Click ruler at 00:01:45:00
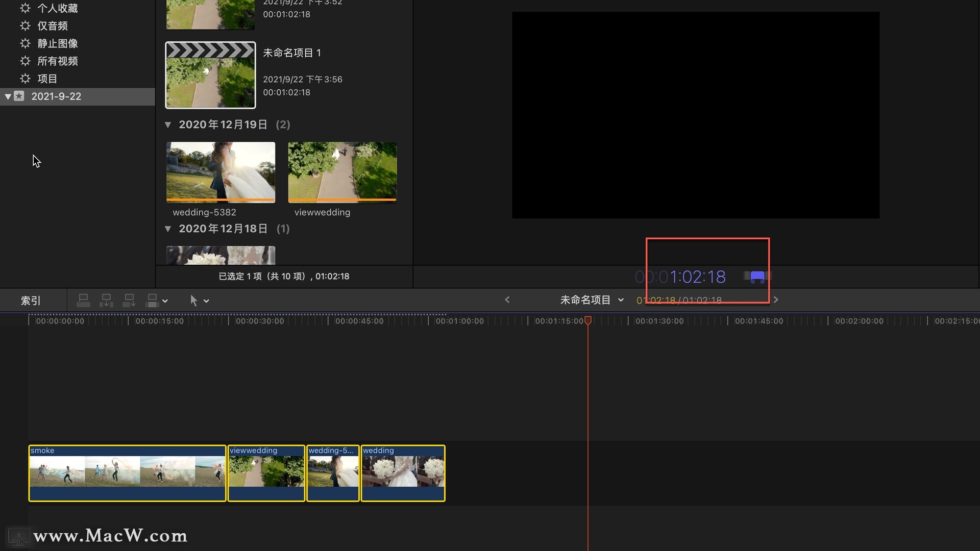The width and height of the screenshot is (980, 551). (759, 321)
